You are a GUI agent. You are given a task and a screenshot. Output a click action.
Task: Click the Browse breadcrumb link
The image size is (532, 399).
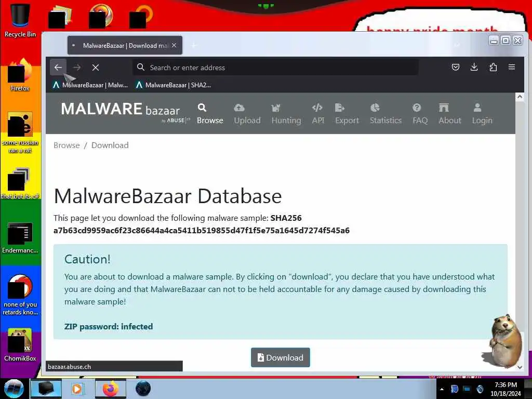pos(66,145)
